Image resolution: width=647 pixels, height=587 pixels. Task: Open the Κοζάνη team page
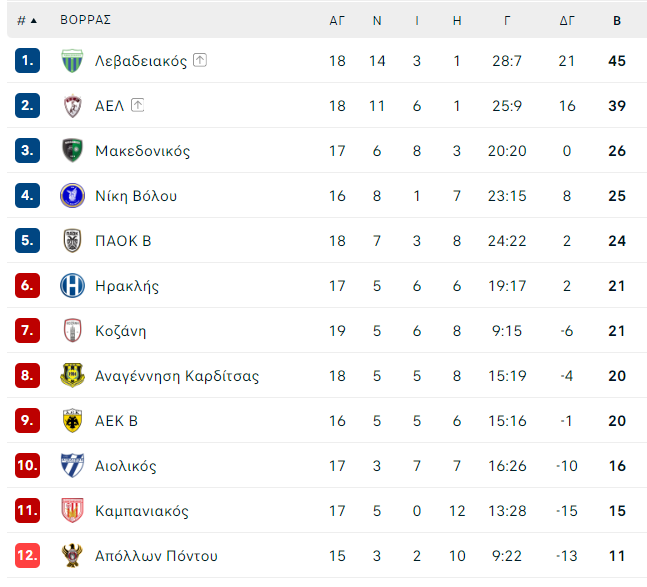click(120, 331)
